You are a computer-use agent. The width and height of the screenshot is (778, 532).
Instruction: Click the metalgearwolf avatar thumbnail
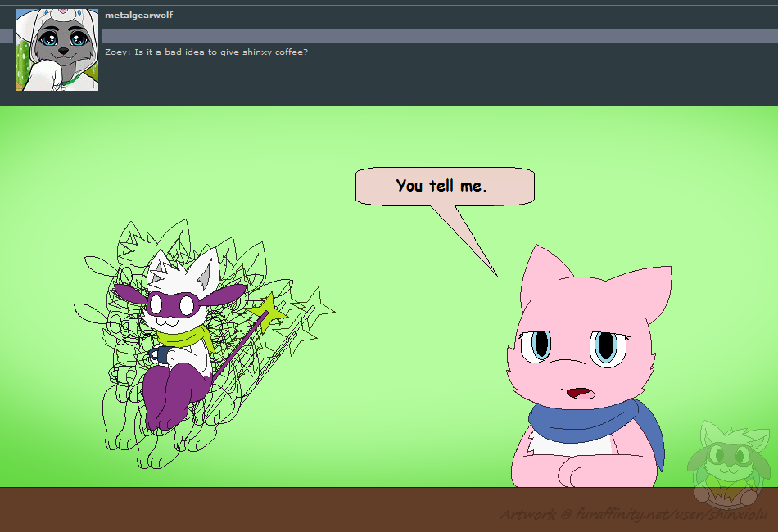[x=57, y=50]
